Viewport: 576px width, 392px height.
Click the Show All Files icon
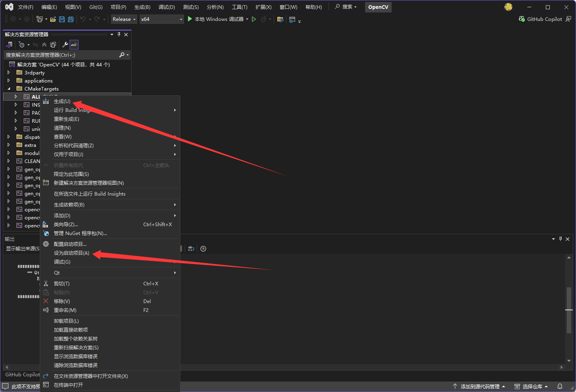click(x=53, y=45)
